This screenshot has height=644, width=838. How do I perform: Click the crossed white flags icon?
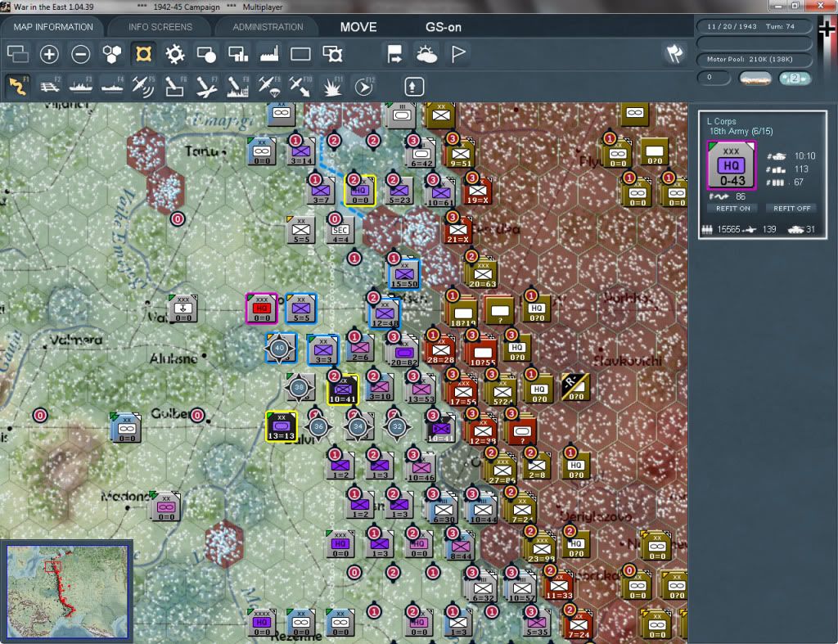pos(674,53)
